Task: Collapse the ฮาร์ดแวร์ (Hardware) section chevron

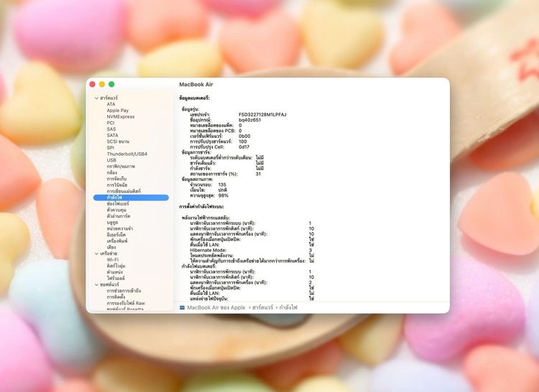Action: (x=96, y=98)
